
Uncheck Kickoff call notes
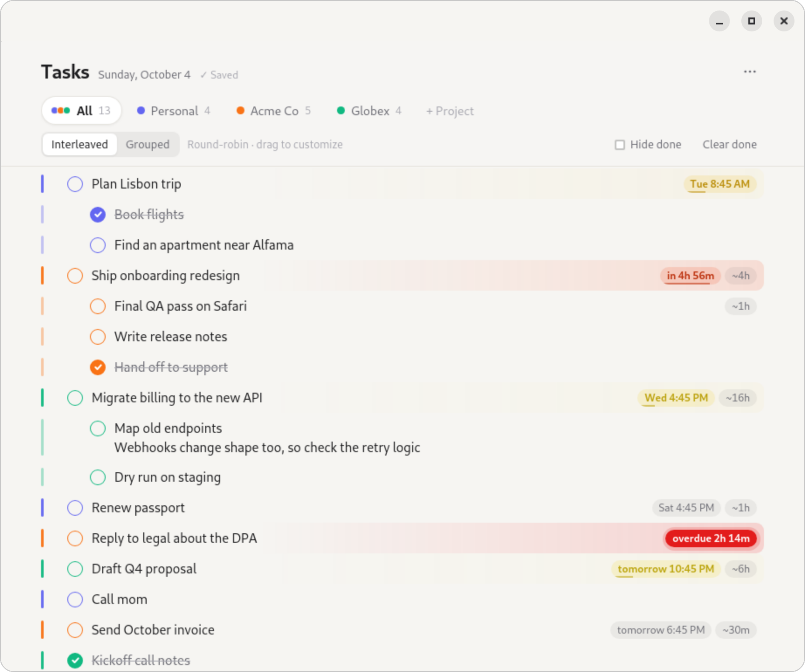75,661
